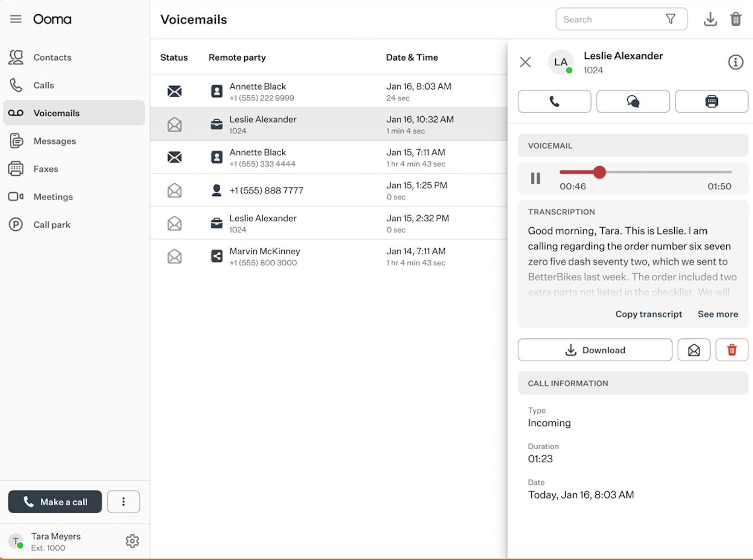The image size is (753, 560).
Task: Click read envelope for Leslie Alexander 2:32 PM
Action: coord(174,223)
